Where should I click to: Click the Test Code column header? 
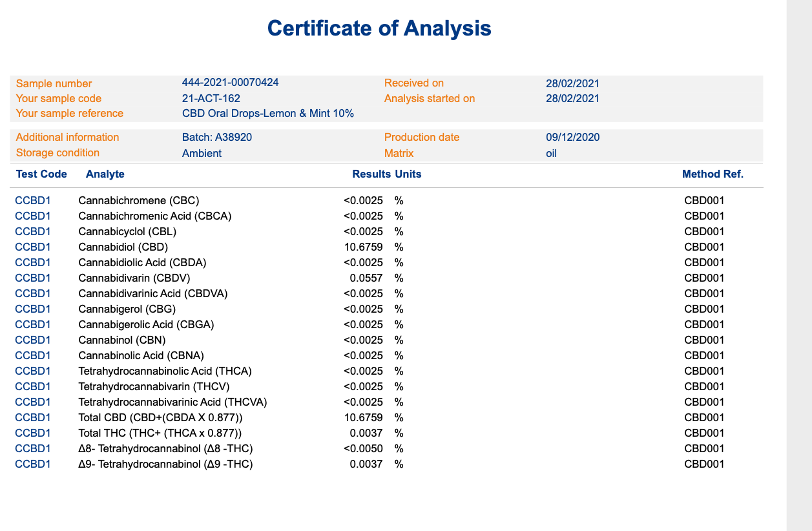click(41, 174)
